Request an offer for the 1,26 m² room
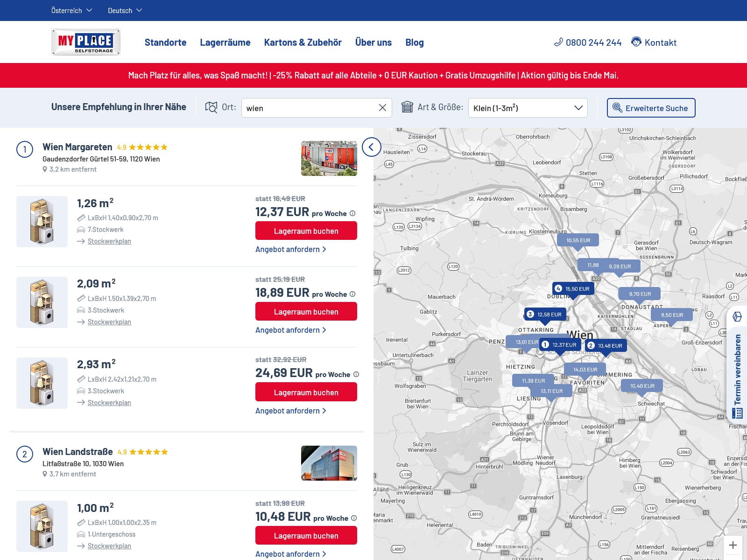This screenshot has height=560, width=747. 291,249
